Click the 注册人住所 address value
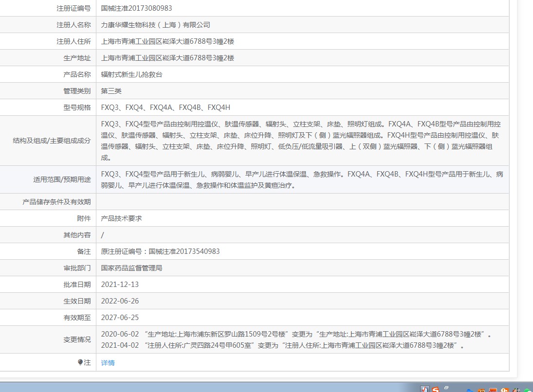Screen dimensions: 533x392 point(167,41)
